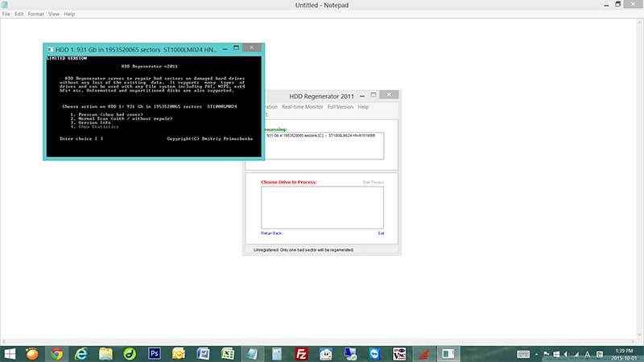This screenshot has width=644, height=362.
Task: Click the 'Unregistered. Only one bad sector' status text
Action: tap(303, 249)
